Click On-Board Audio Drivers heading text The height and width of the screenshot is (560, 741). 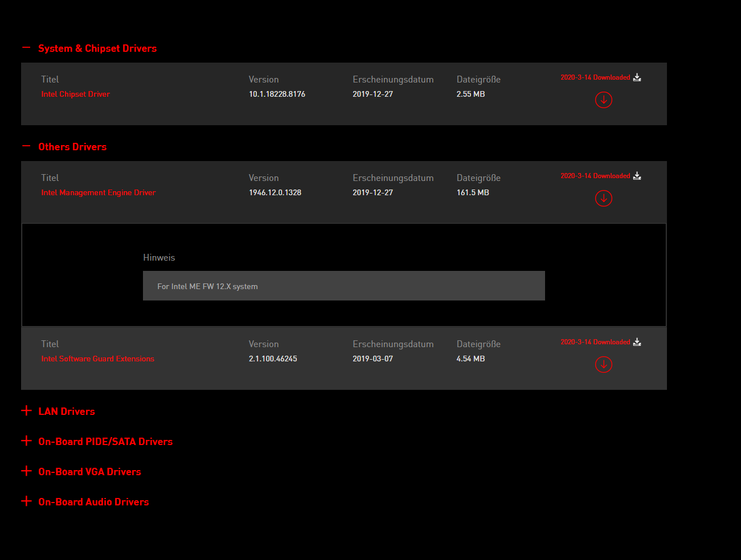point(93,502)
